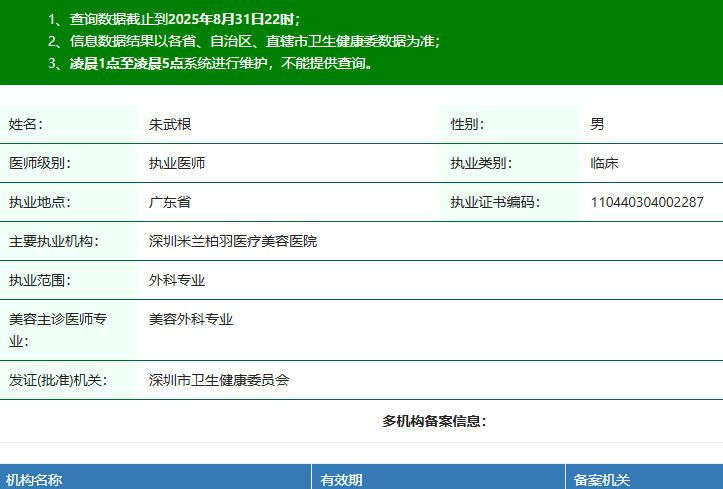Viewport: 723px width, 489px height.
Task: Click the 美容主诊医师专业 field label
Action: pyautogui.click(x=58, y=329)
